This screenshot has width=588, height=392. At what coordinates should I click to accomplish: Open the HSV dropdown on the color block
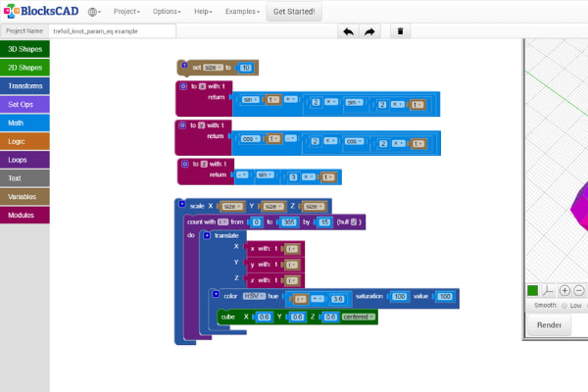[252, 296]
